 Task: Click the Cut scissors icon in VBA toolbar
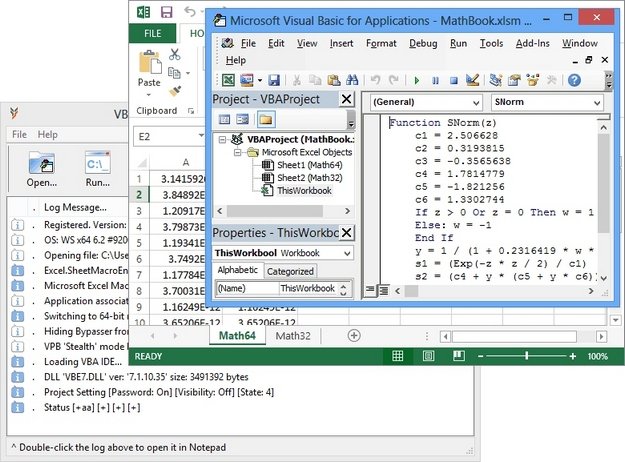297,80
